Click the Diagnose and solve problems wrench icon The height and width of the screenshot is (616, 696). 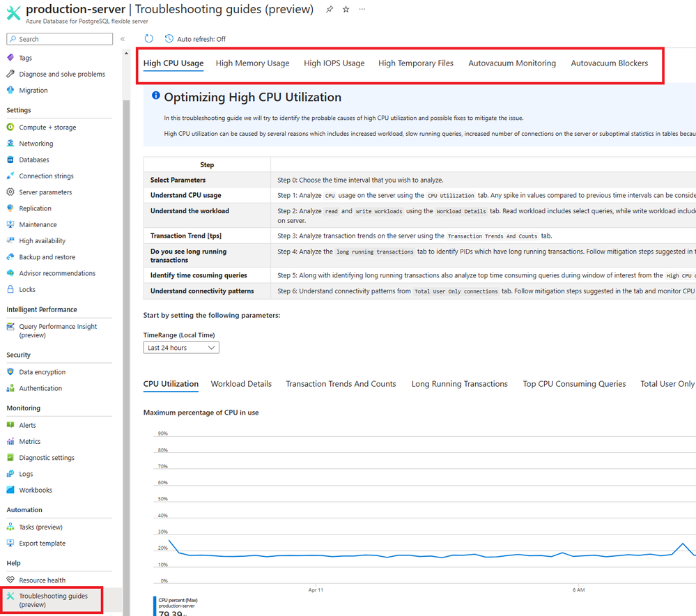(x=10, y=74)
